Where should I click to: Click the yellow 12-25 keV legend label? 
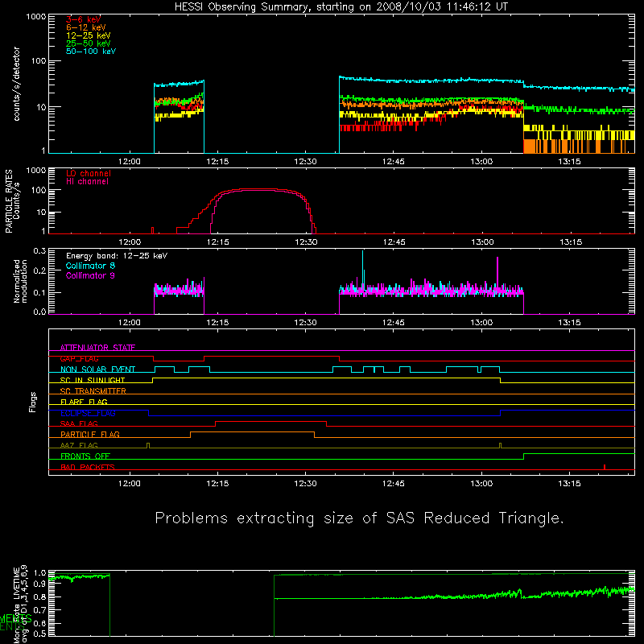(x=88, y=35)
